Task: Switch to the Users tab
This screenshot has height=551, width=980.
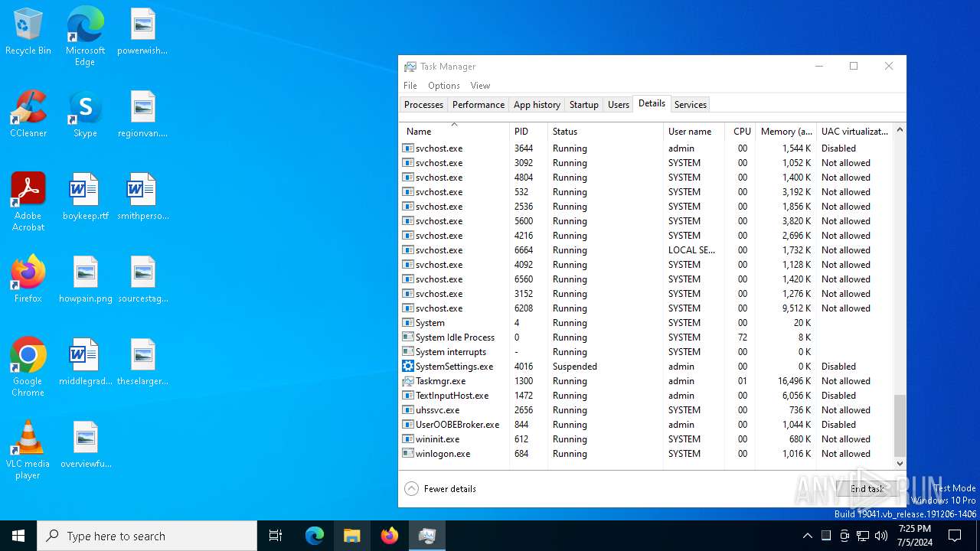Action: 618,105
